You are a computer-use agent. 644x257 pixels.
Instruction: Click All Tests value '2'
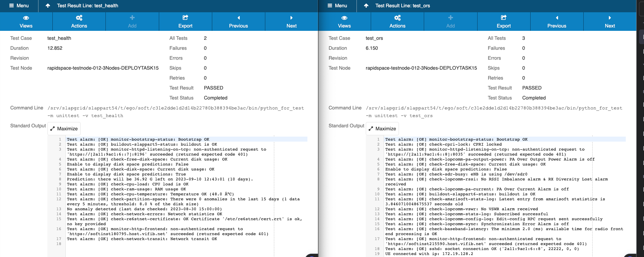[205, 38]
